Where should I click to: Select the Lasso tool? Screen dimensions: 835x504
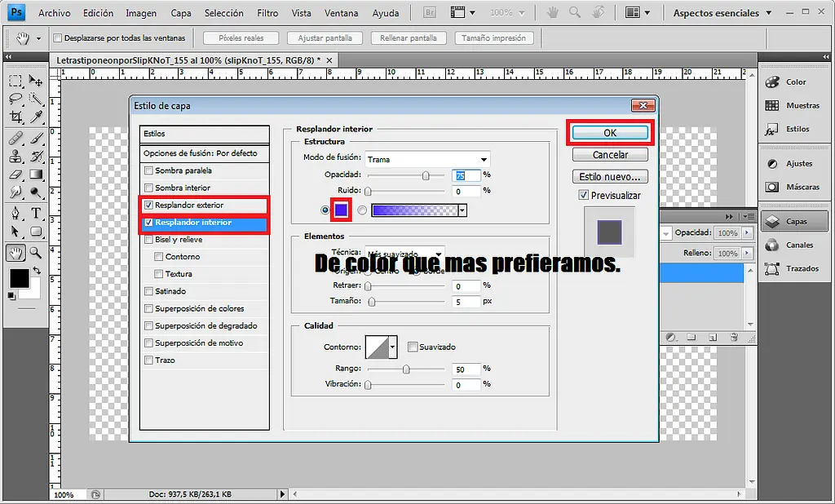[x=15, y=99]
